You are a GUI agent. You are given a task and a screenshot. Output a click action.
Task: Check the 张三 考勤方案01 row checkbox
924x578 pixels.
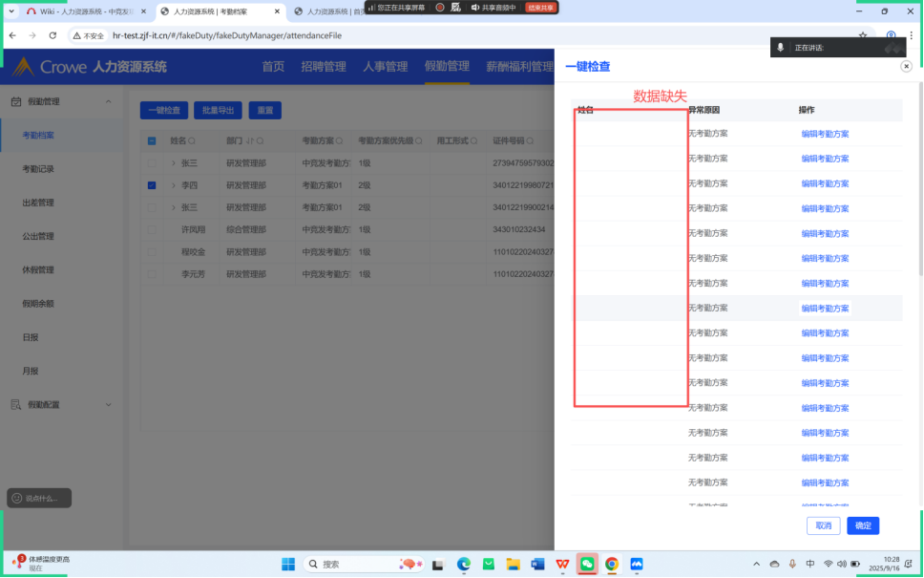click(x=152, y=207)
